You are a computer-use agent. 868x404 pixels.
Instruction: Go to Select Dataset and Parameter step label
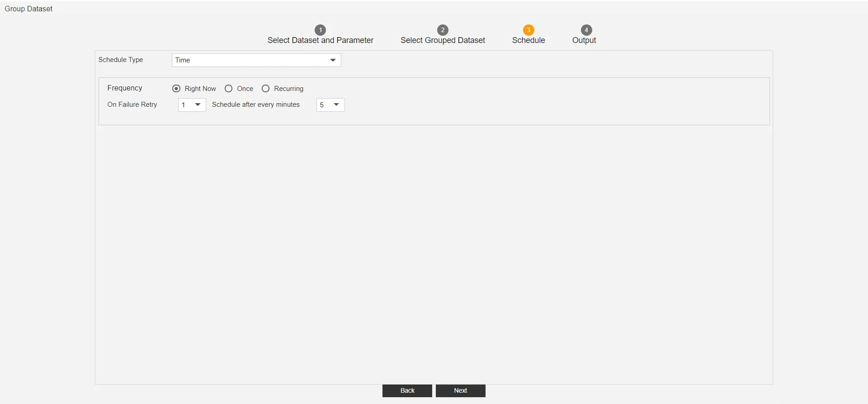click(320, 40)
